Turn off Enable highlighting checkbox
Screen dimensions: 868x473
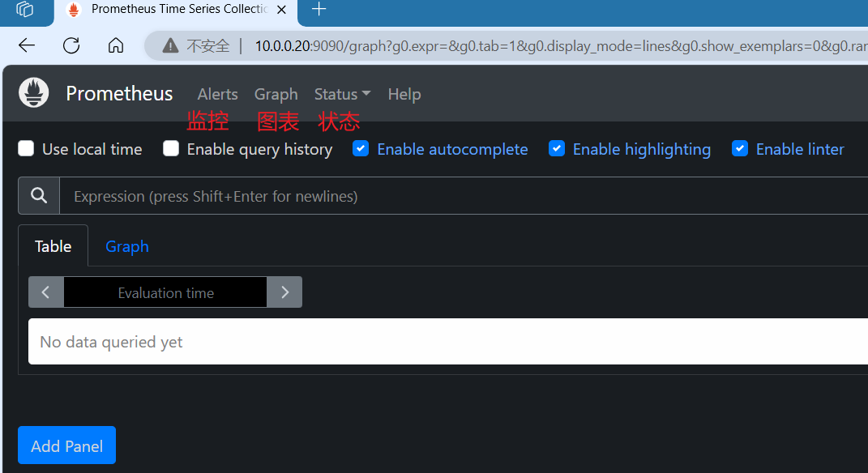[x=557, y=148]
